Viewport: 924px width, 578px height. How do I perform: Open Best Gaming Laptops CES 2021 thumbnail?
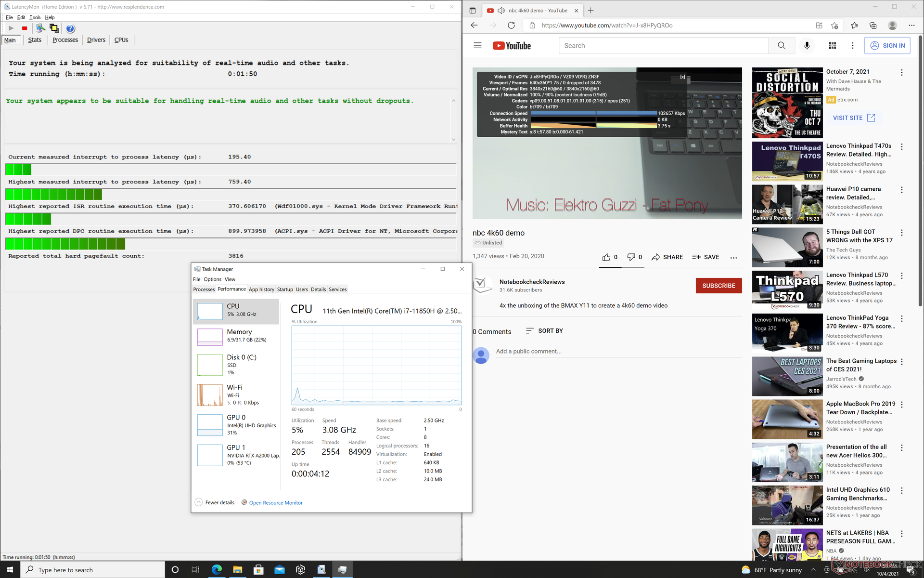tap(787, 376)
